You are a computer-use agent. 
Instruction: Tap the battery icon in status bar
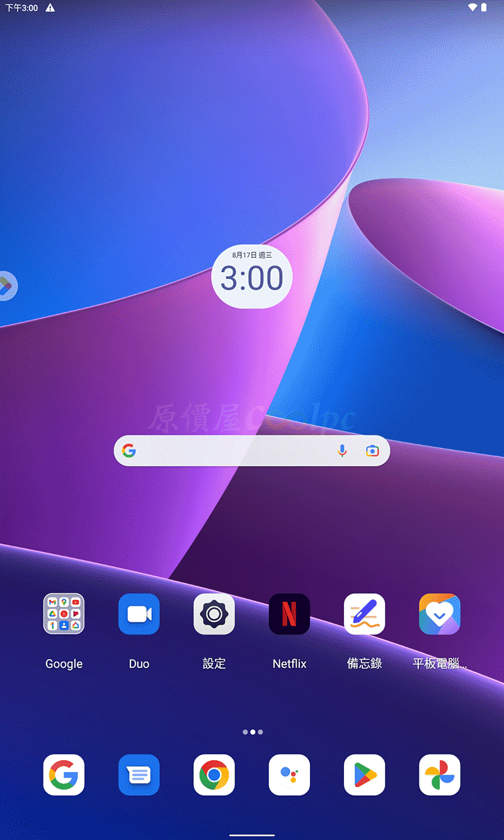pyautogui.click(x=484, y=8)
